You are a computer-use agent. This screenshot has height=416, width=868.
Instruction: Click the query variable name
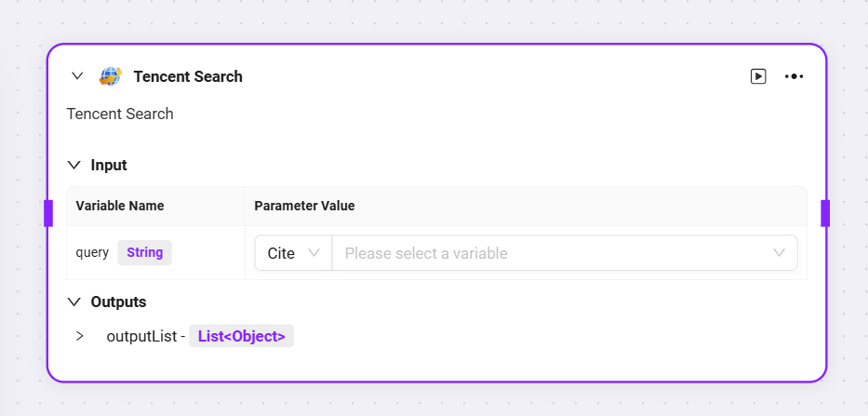pos(92,252)
